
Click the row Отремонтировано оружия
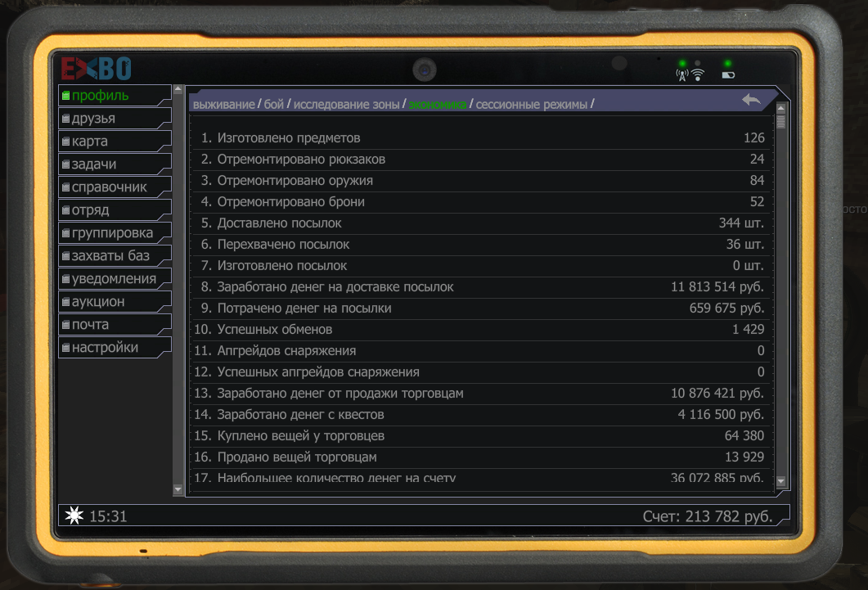[482, 180]
